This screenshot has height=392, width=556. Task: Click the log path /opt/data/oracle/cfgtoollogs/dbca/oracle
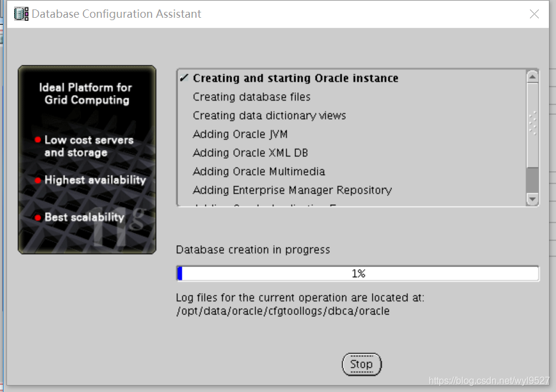pos(283,311)
